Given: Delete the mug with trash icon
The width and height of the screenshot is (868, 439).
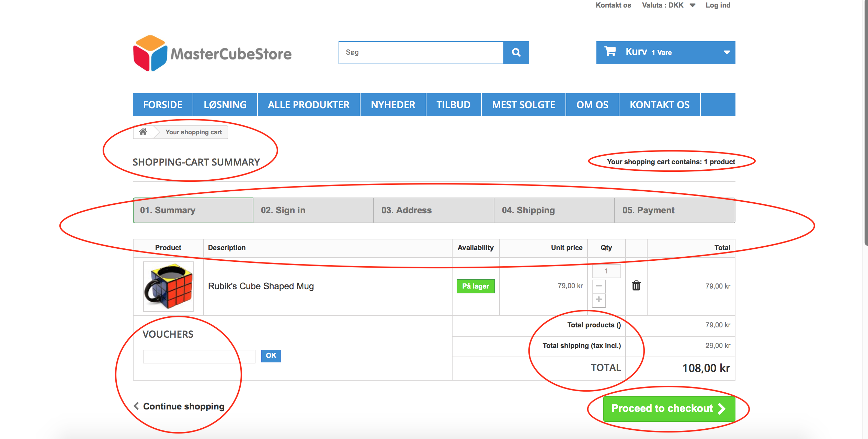Looking at the screenshot, I should [x=636, y=286].
